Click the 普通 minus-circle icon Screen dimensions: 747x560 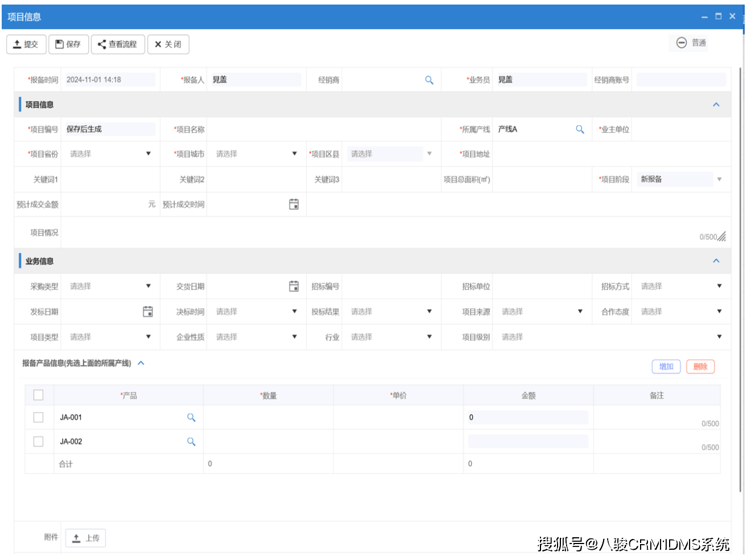pos(681,43)
